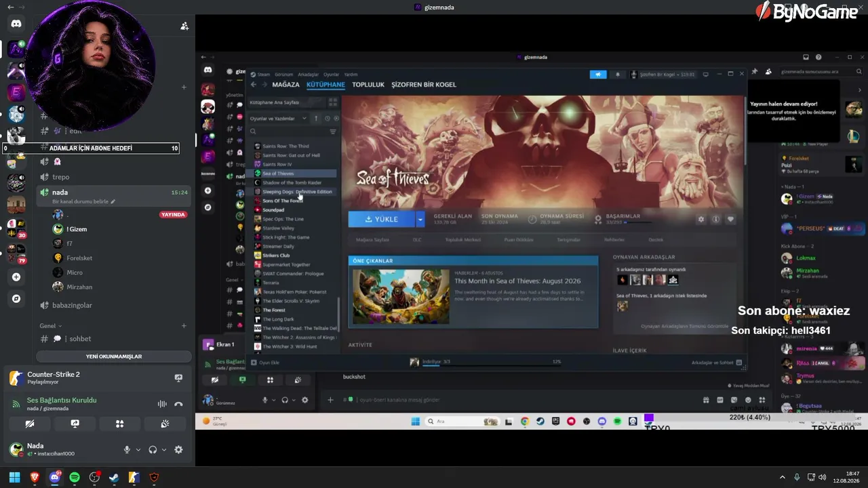Expand the Yükle button dropdown arrow

(x=420, y=219)
